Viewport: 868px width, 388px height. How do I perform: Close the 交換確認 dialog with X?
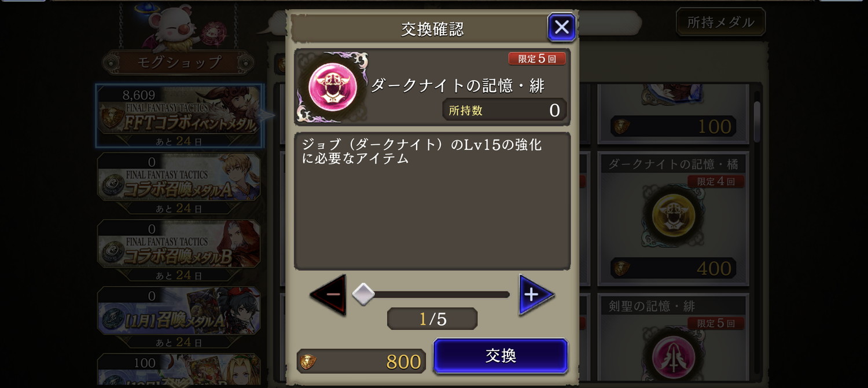coord(561,27)
